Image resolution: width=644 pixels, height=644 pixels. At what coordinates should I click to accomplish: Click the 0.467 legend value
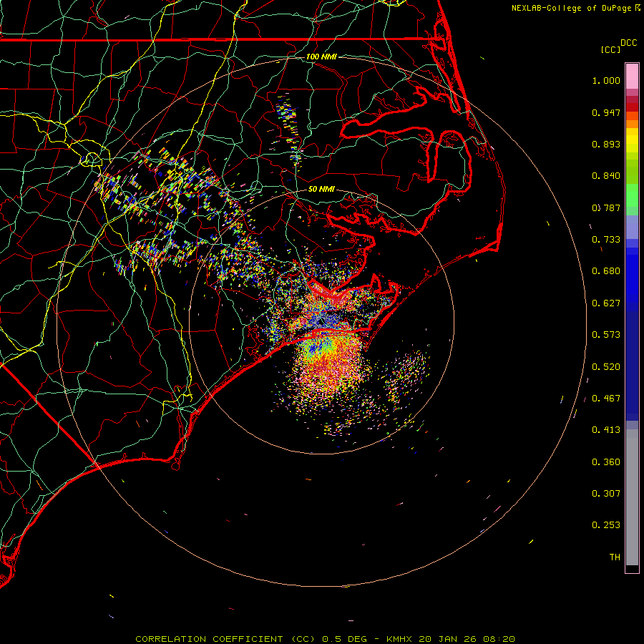pos(606,399)
